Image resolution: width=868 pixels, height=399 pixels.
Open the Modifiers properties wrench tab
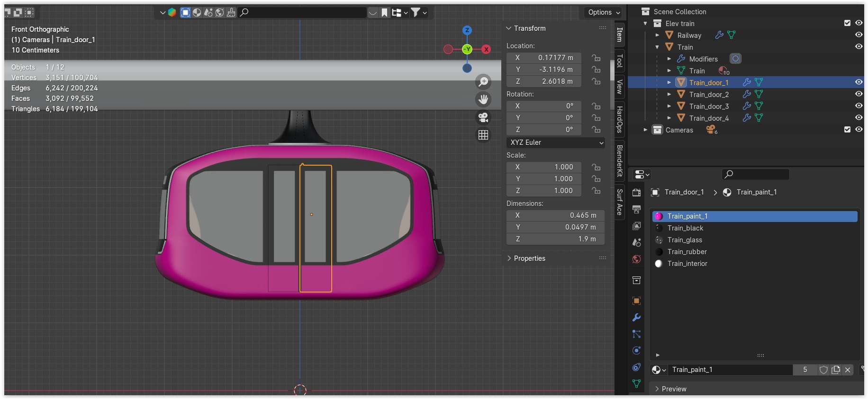point(637,318)
